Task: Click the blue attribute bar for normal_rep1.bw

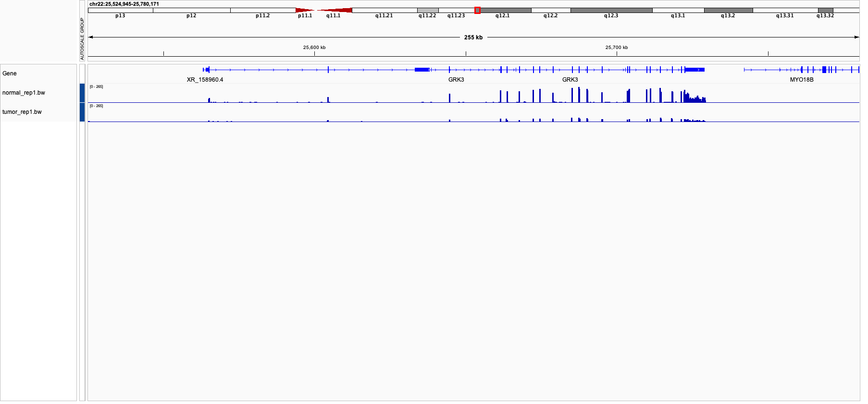Action: pyautogui.click(x=82, y=93)
